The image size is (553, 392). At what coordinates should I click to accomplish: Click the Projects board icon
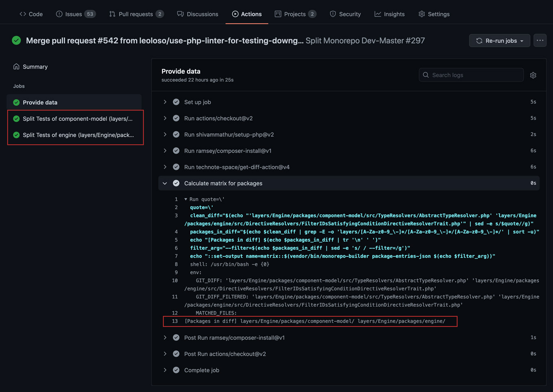[278, 14]
